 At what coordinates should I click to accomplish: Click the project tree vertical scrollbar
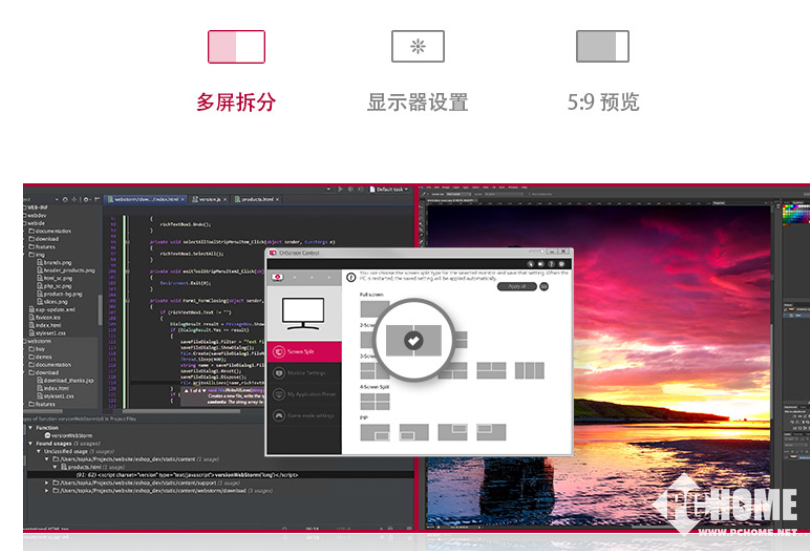click(x=100, y=309)
